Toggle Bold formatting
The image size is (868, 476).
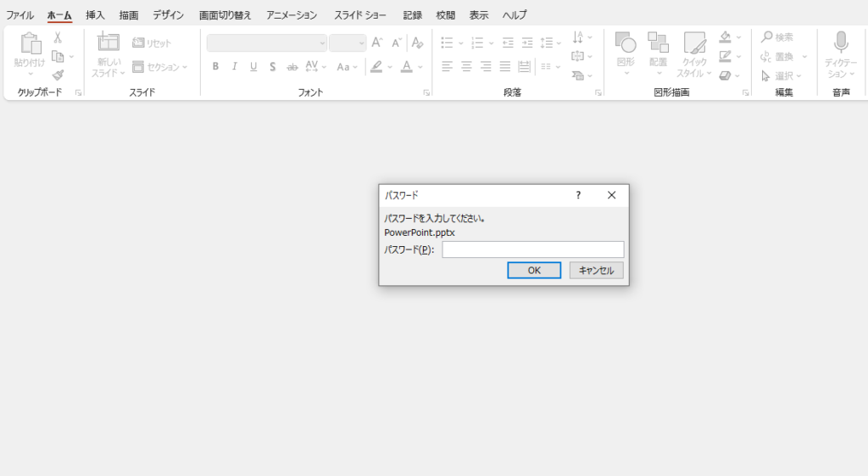215,66
